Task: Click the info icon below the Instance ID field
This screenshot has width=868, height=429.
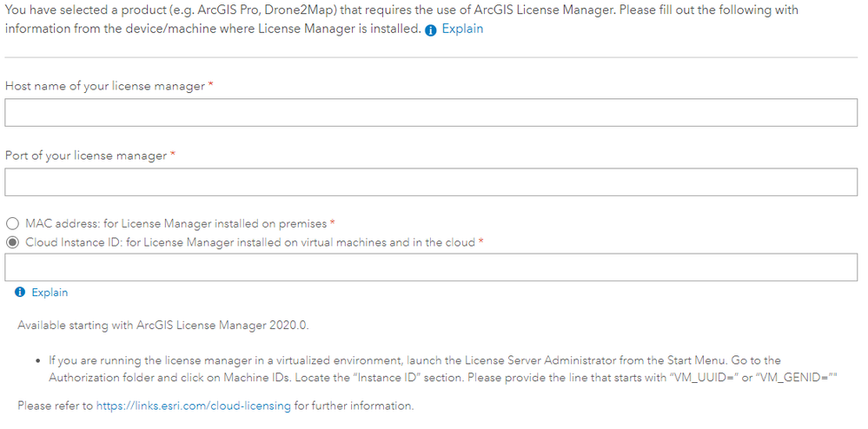Action: click(20, 293)
